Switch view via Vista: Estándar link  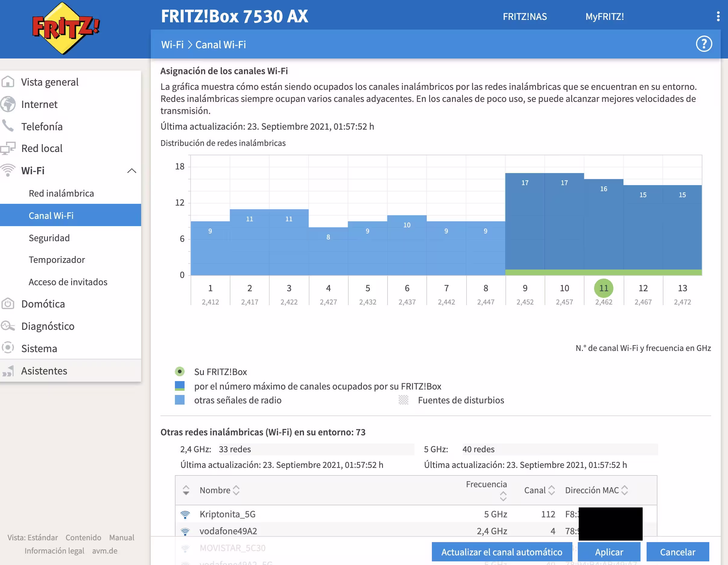coord(33,537)
